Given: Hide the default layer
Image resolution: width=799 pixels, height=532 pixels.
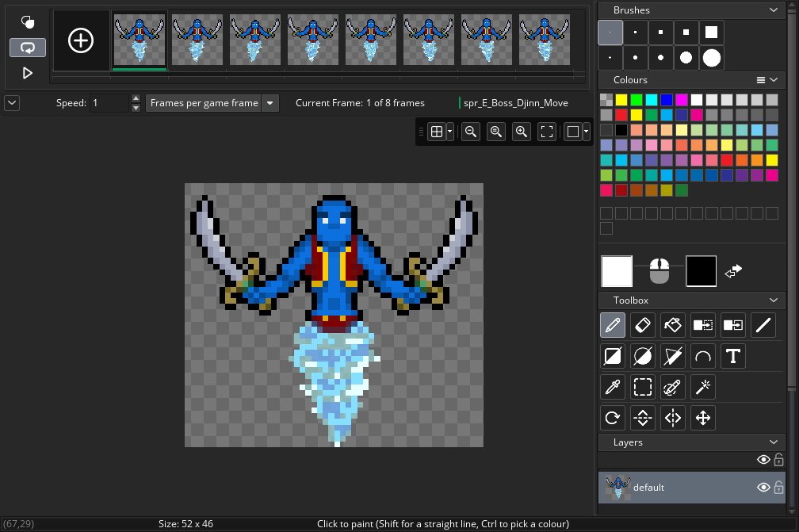Looking at the screenshot, I should 763,488.
